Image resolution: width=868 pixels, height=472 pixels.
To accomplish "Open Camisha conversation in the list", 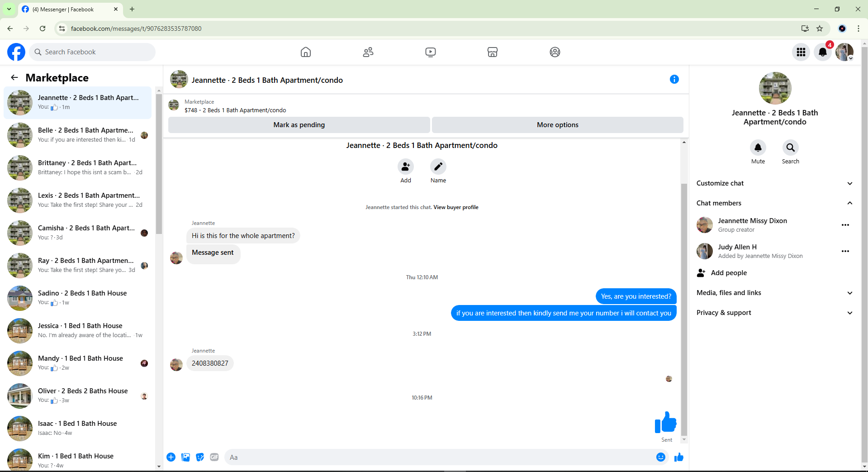I will [x=78, y=233].
